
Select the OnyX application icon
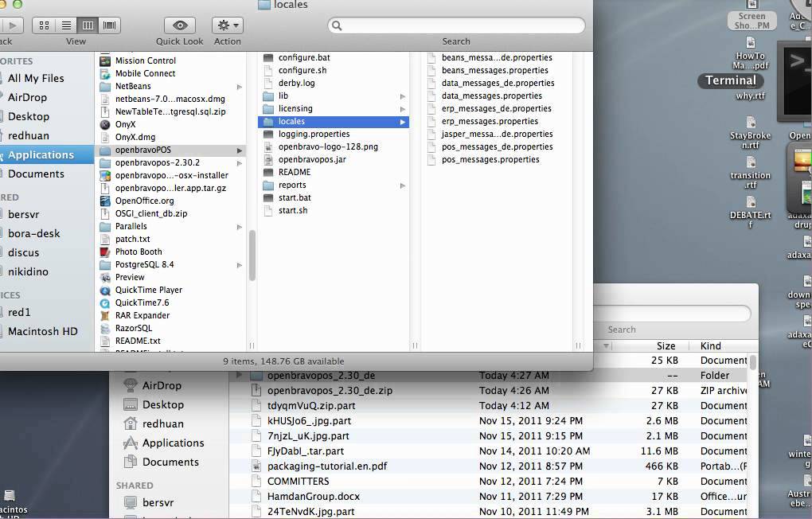105,124
